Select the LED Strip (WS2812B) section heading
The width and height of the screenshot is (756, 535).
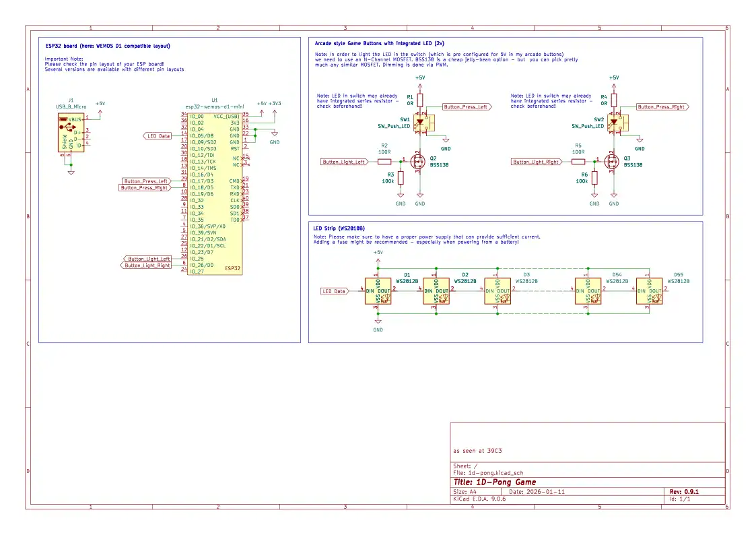click(x=339, y=228)
